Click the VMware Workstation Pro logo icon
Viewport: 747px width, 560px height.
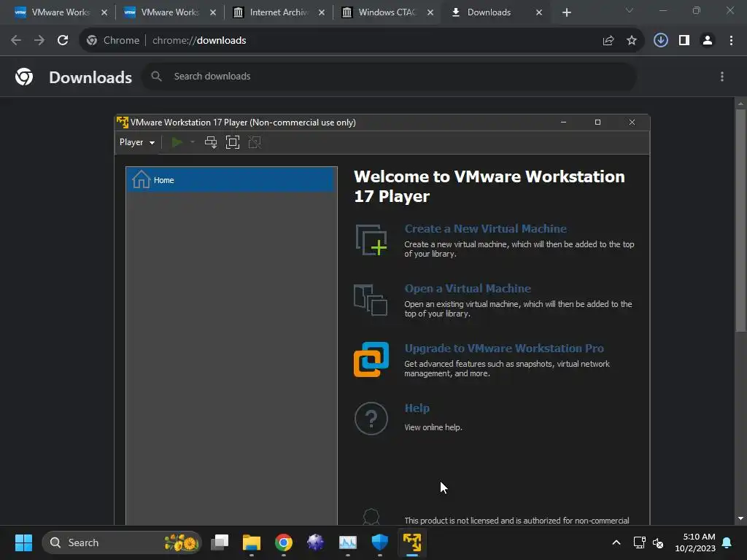pyautogui.click(x=371, y=359)
